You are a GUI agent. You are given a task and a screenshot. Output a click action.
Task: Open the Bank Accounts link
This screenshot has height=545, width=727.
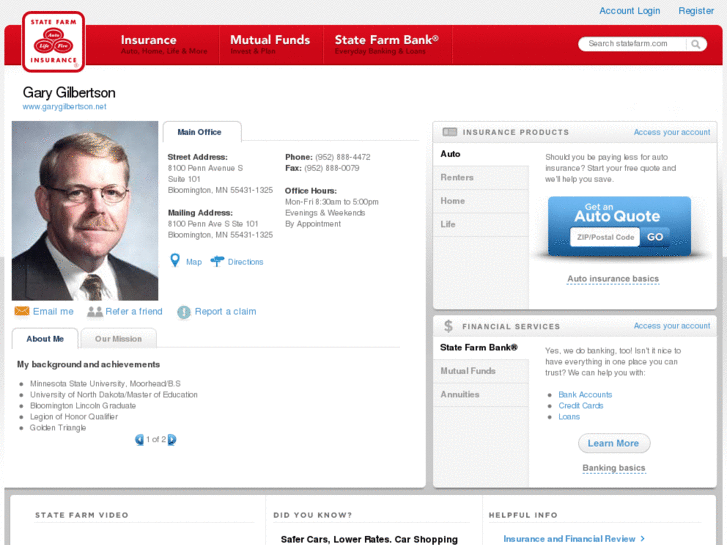coord(585,395)
